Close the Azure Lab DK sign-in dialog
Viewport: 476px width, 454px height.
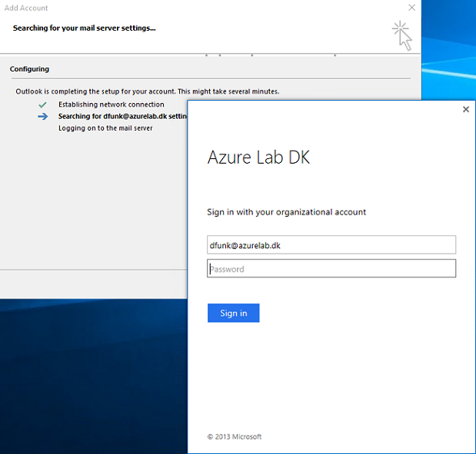coord(466,109)
